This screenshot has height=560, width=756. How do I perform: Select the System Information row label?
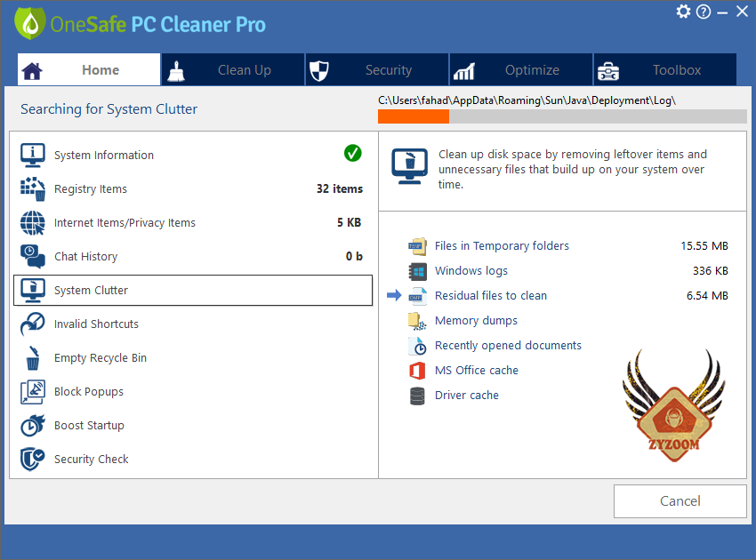pyautogui.click(x=104, y=156)
